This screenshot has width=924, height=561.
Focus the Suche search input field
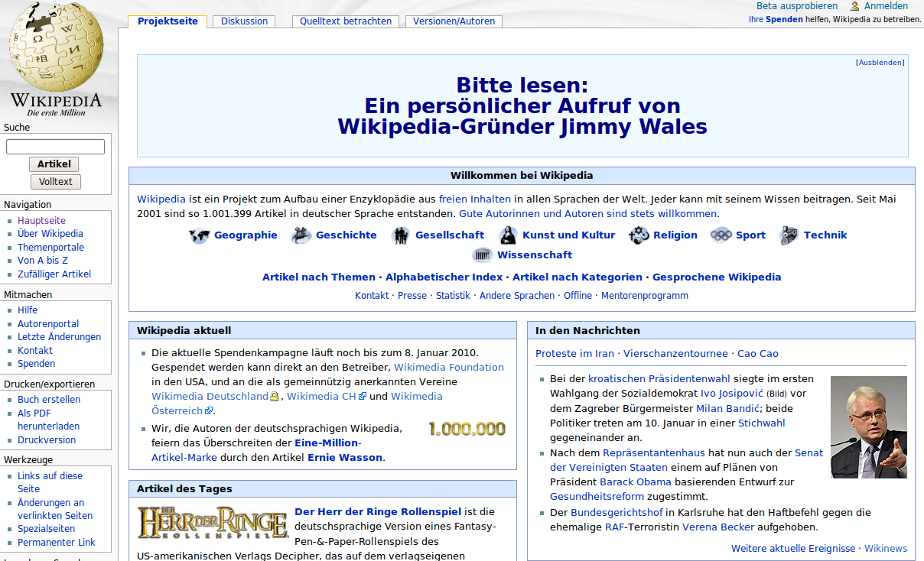tap(55, 147)
